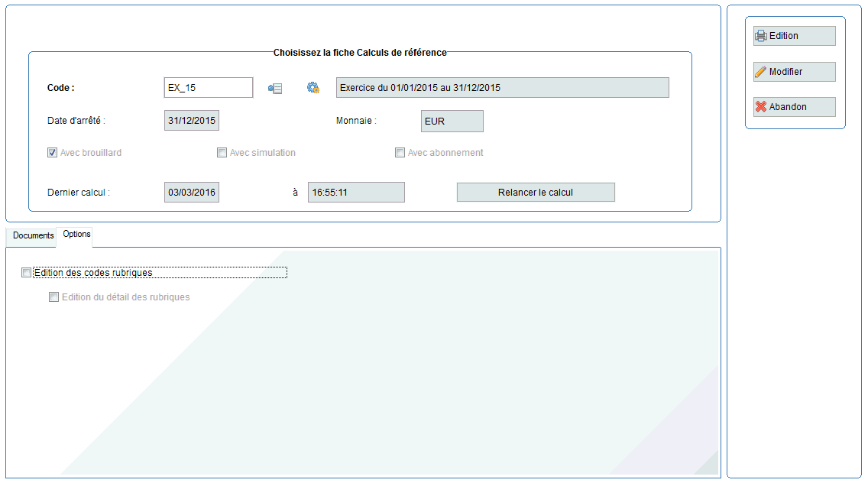Screen dimensions: 868x483
Task: Click the Choisissez la fiche Calculs title
Action: (360, 53)
